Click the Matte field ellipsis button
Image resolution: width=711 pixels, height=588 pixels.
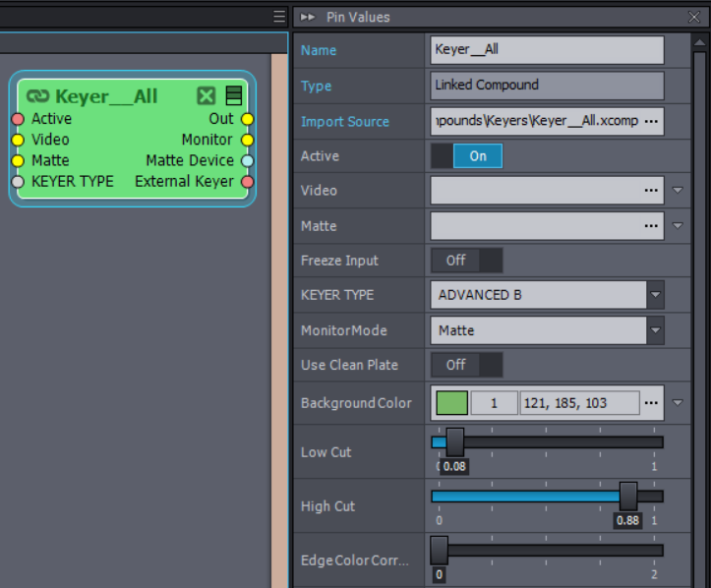coord(649,226)
